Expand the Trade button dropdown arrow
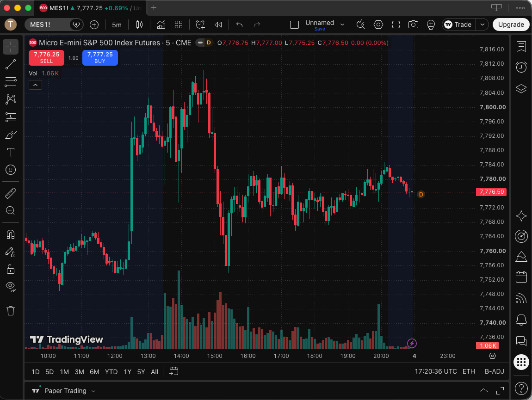The width and height of the screenshot is (532, 400). 482,25
